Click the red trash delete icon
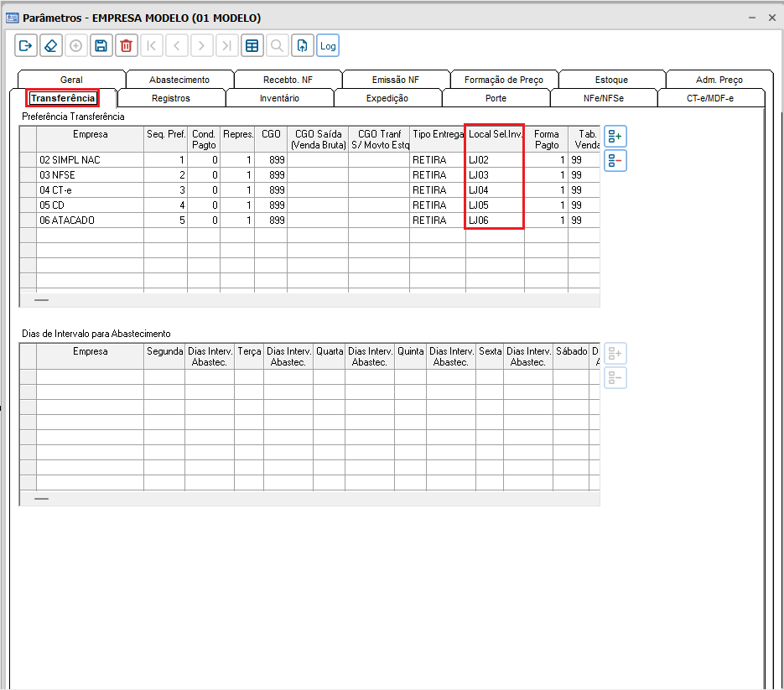The height and width of the screenshot is (690, 784). coord(127,46)
